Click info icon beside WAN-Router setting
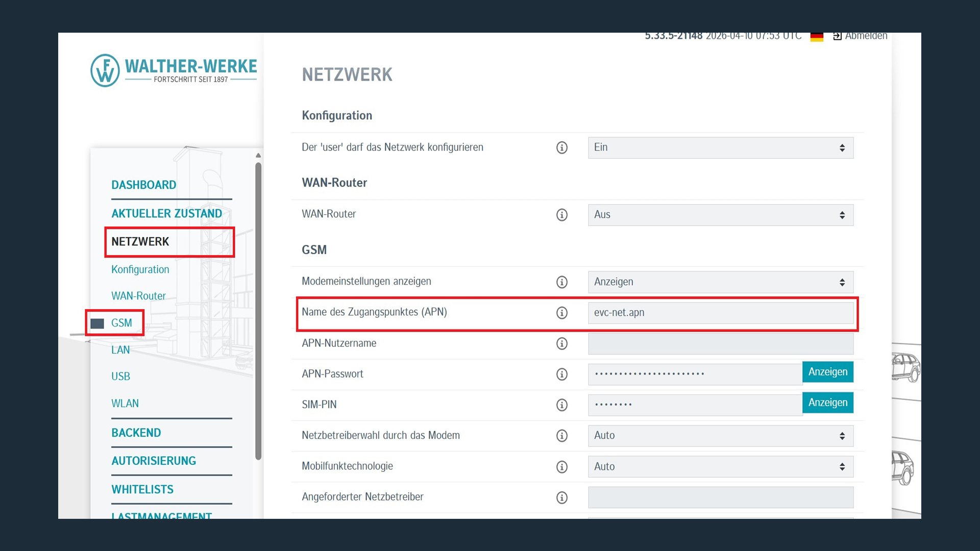Viewport: 980px width, 551px height. click(561, 215)
